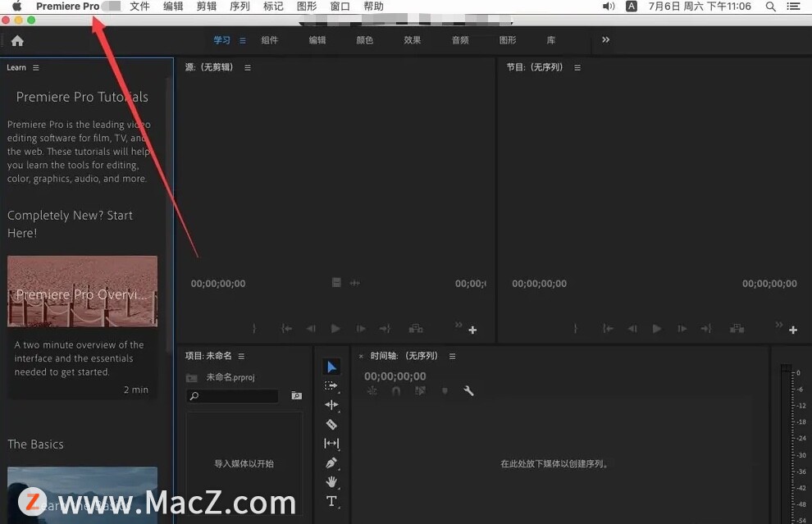Go to the Home screen icon

pyautogui.click(x=17, y=41)
